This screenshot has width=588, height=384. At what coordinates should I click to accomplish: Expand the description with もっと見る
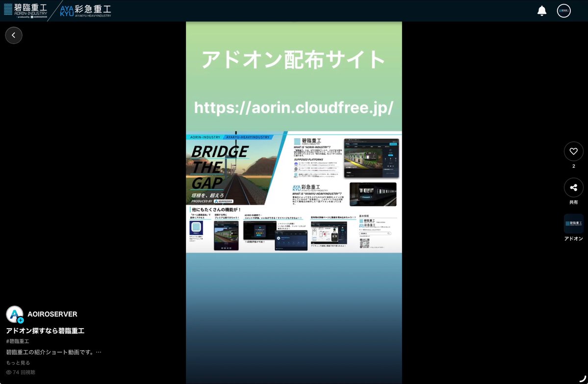(18, 362)
